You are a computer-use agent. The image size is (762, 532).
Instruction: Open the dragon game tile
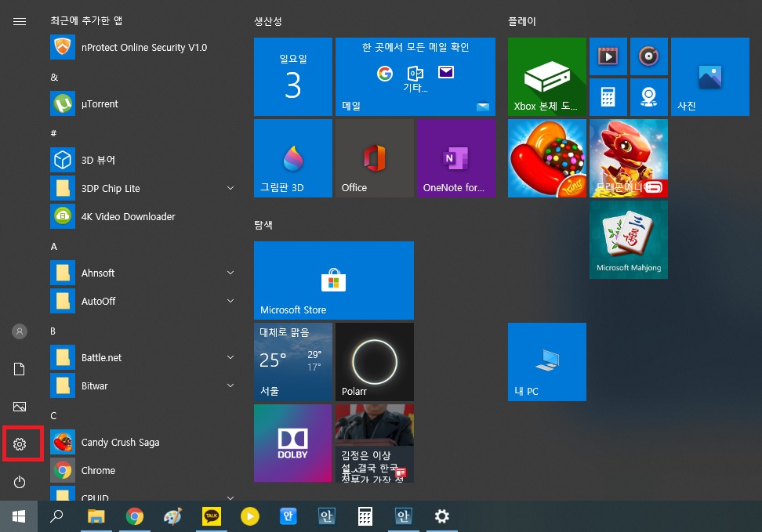pos(629,158)
